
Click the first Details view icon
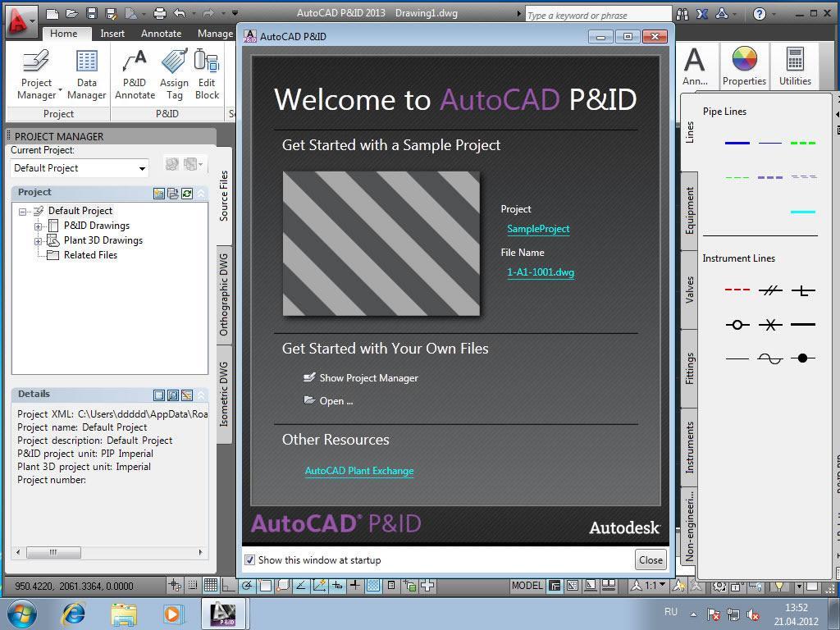tap(159, 395)
